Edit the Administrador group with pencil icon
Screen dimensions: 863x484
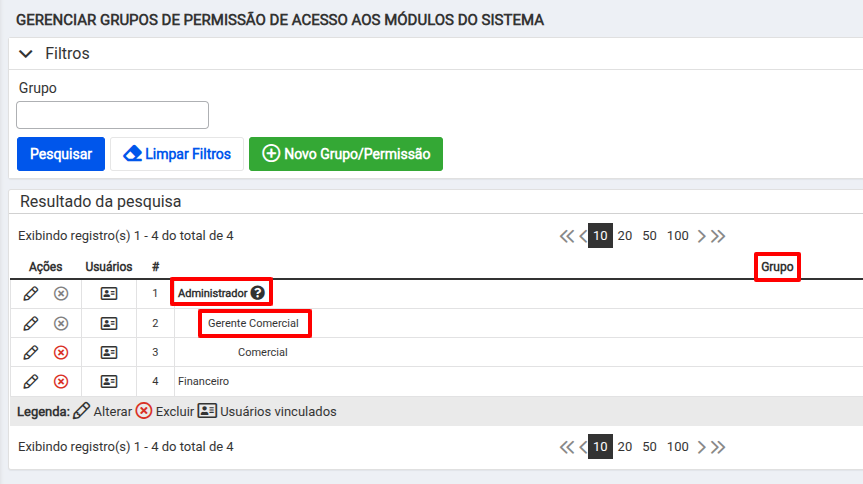pyautogui.click(x=31, y=293)
